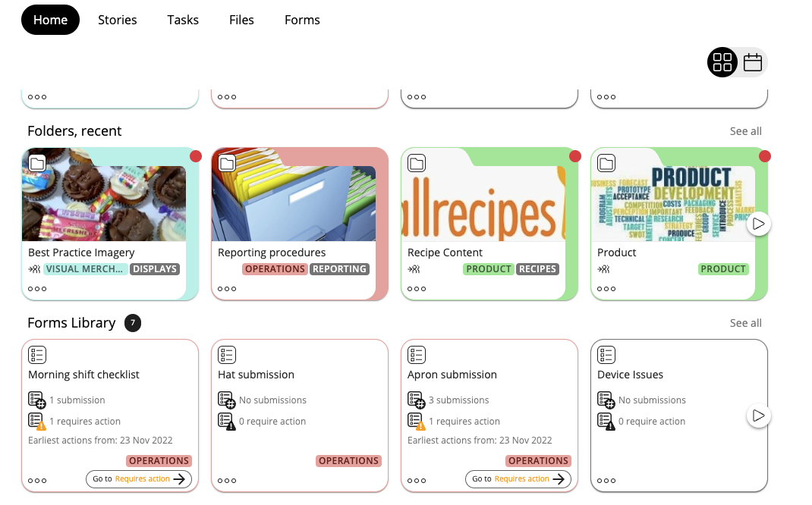
Task: Open the Files tab
Action: (241, 20)
